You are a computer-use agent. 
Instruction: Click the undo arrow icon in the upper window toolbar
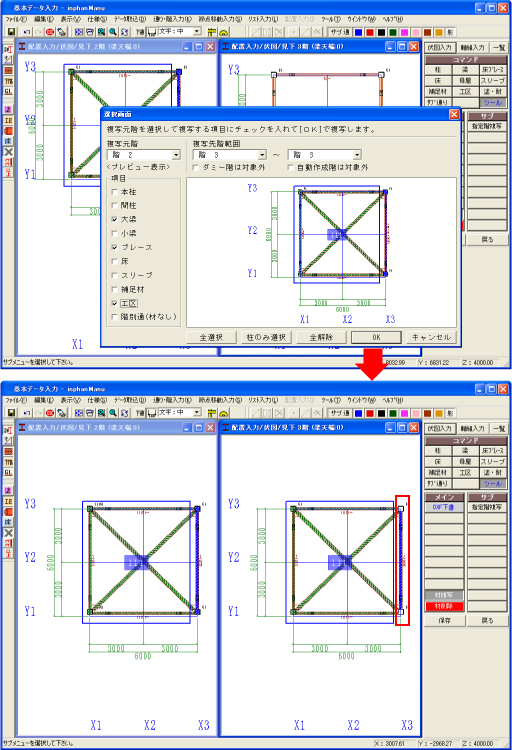pyautogui.click(x=26, y=32)
